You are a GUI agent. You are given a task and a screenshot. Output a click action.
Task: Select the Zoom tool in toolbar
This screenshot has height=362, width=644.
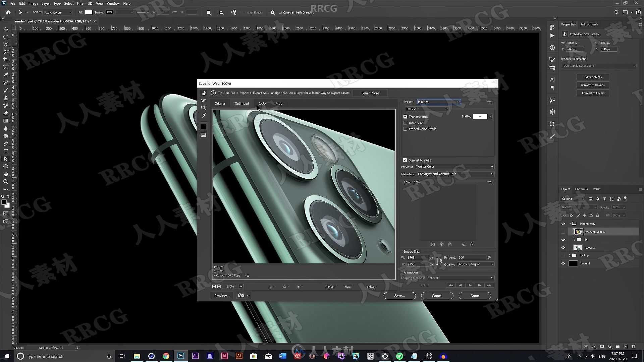(203, 107)
